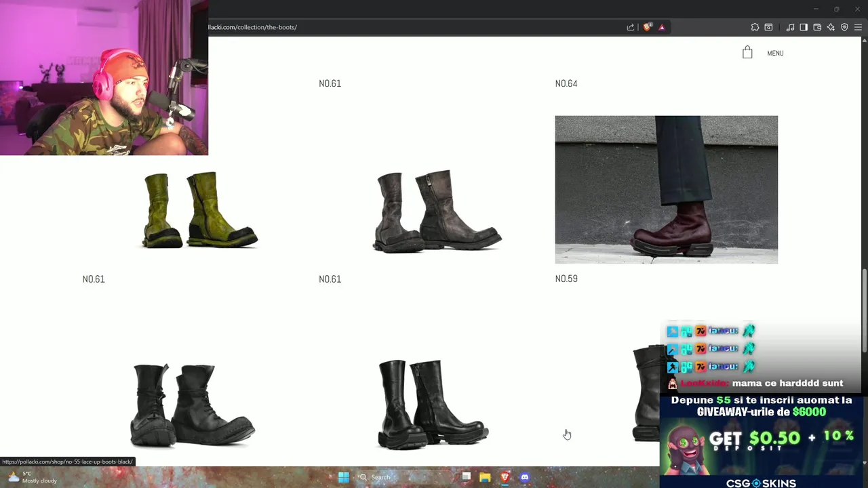Screen dimensions: 868x488
Task: Open the browser hamburger main menu
Action: (x=858, y=27)
